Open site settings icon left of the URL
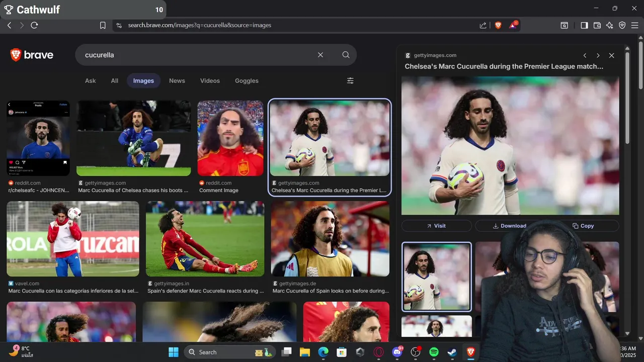Image resolution: width=644 pixels, height=362 pixels. [119, 25]
